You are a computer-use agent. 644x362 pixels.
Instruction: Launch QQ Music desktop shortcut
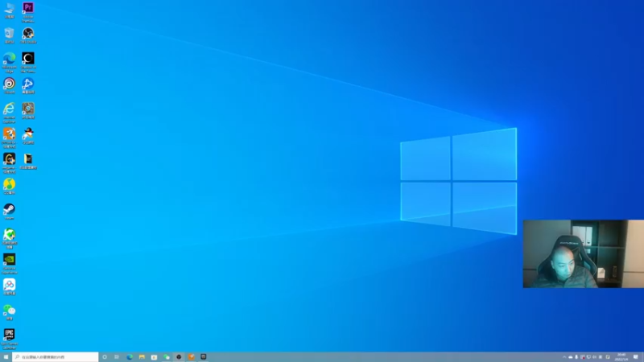click(9, 187)
